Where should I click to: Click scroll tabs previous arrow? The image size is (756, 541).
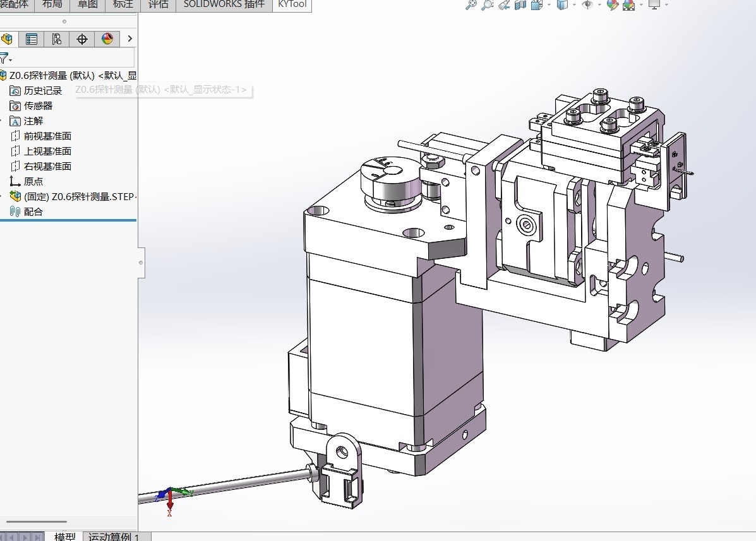pyautogui.click(x=13, y=537)
